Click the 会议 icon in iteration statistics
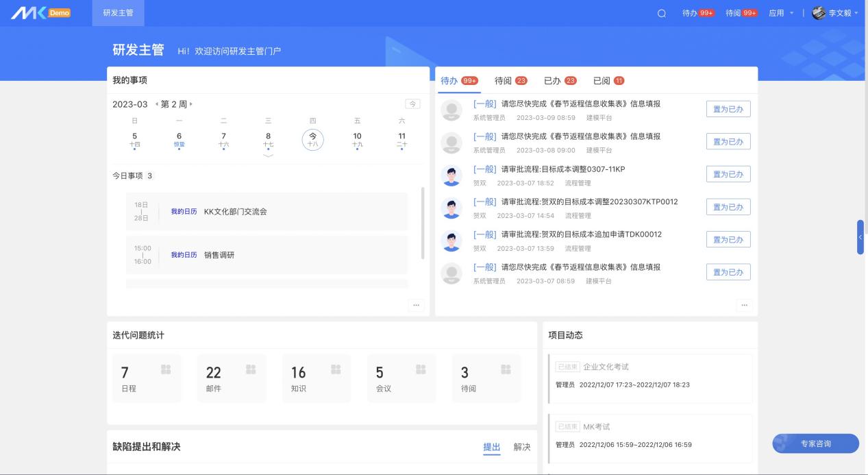 point(420,368)
